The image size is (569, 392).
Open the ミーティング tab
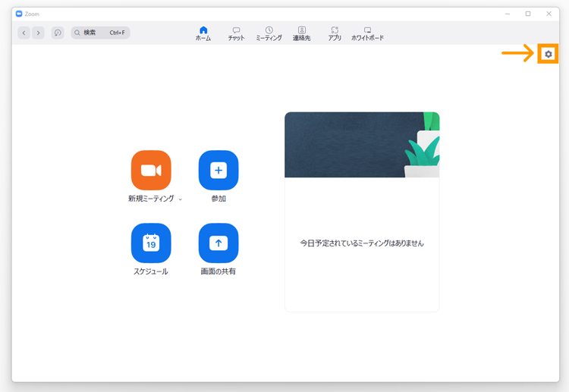(x=269, y=33)
